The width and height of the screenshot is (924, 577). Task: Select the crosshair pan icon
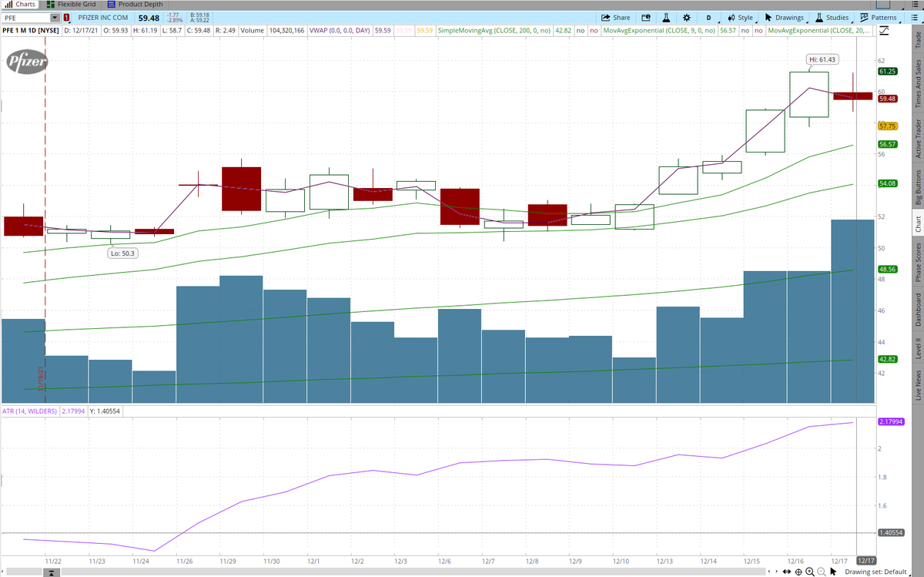click(798, 572)
